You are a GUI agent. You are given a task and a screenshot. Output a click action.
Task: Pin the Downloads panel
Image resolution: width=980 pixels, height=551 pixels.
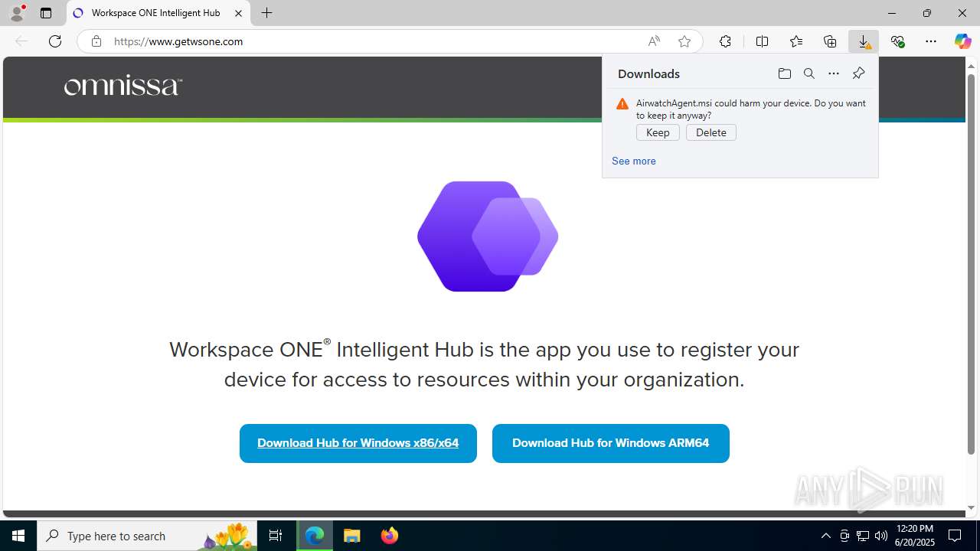858,73
